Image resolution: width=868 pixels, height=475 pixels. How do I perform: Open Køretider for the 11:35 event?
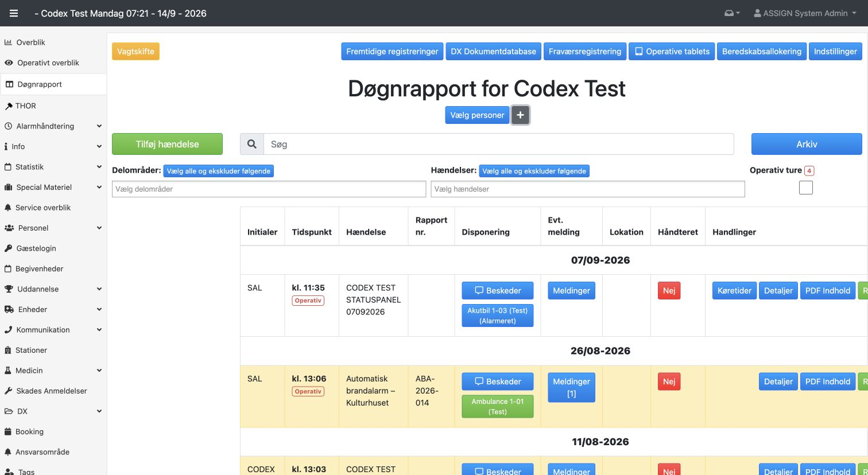[734, 291]
